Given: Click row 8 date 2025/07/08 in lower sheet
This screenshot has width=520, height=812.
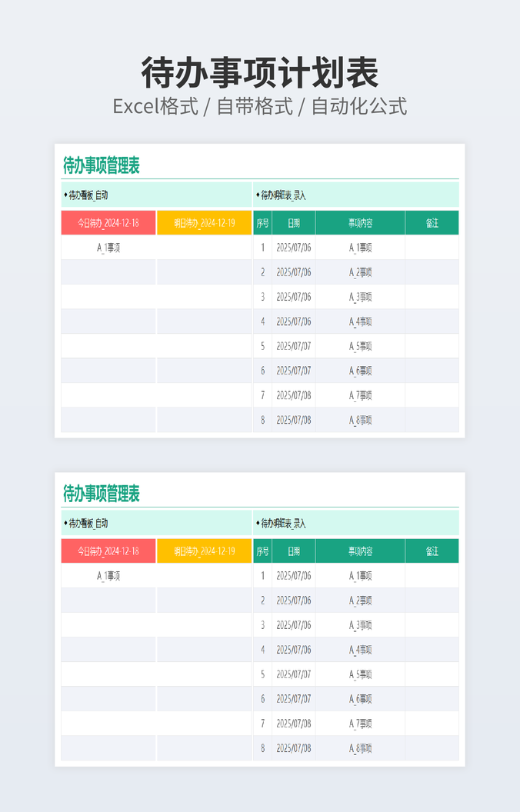Looking at the screenshot, I should point(294,748).
